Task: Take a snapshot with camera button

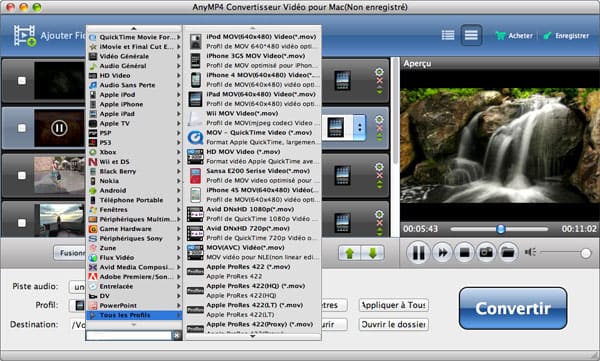Action: tap(486, 253)
